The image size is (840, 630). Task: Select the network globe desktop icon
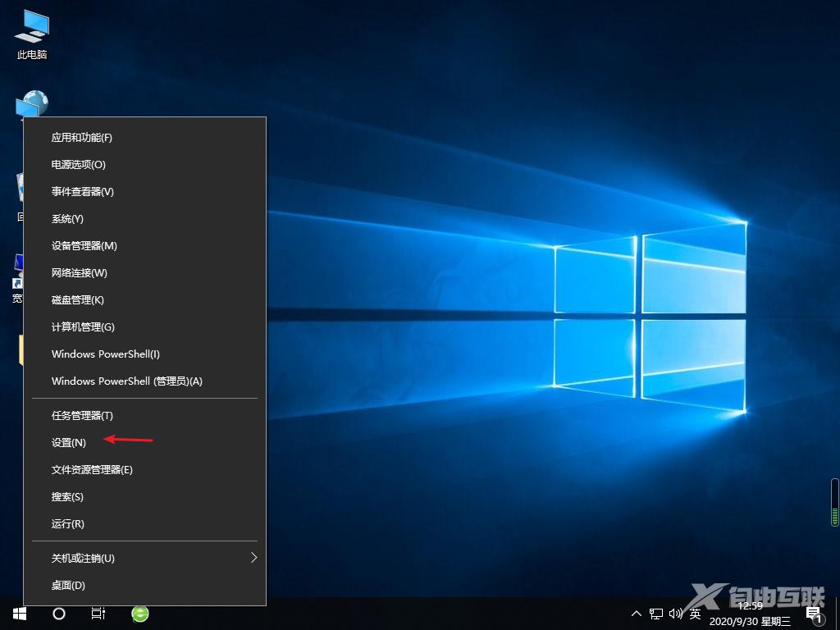point(32,103)
